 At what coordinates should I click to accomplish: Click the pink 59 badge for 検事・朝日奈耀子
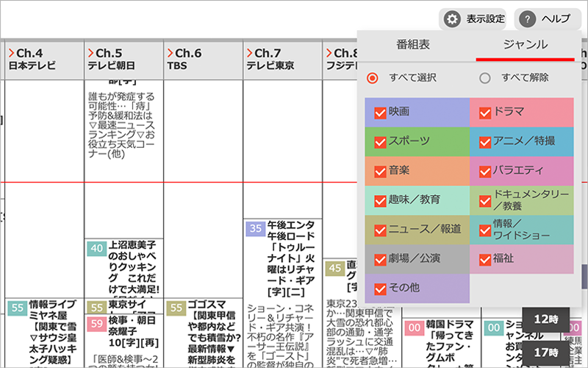(96, 324)
